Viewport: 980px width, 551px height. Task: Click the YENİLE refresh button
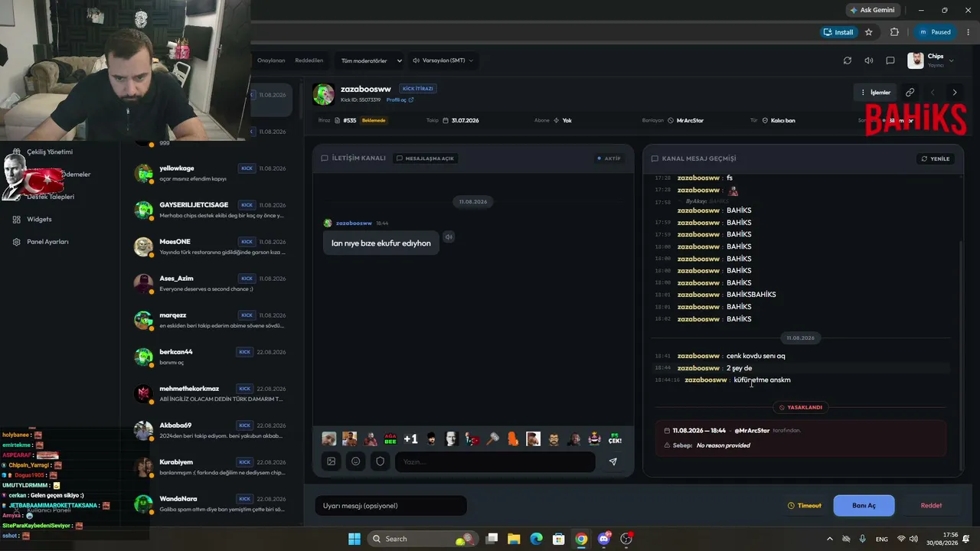(936, 158)
